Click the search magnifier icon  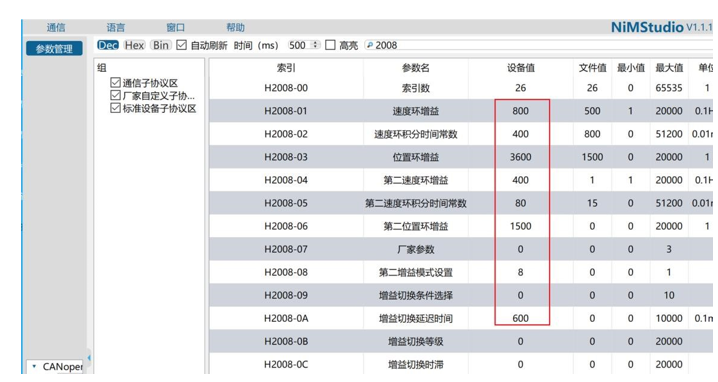370,45
